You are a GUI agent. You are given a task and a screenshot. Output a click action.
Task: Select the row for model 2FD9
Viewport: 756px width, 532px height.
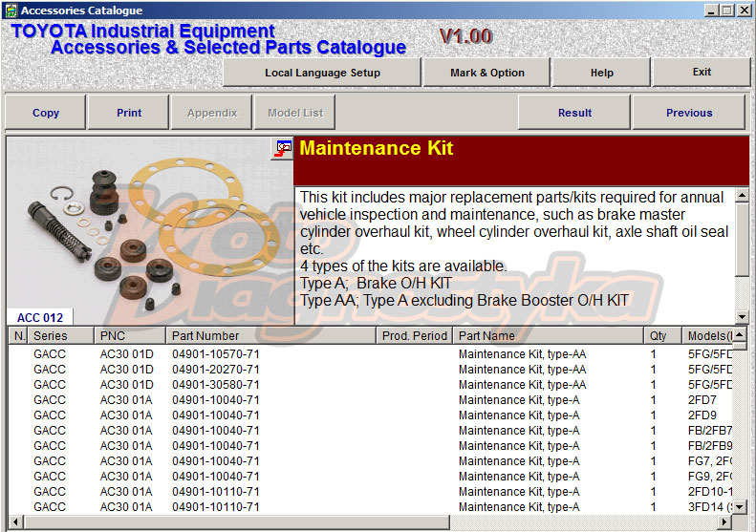(370, 415)
